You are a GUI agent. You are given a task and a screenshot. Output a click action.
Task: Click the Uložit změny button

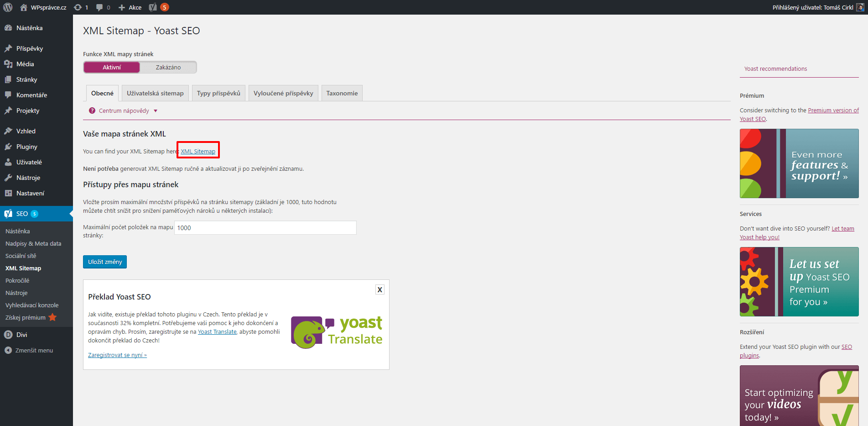tap(105, 262)
